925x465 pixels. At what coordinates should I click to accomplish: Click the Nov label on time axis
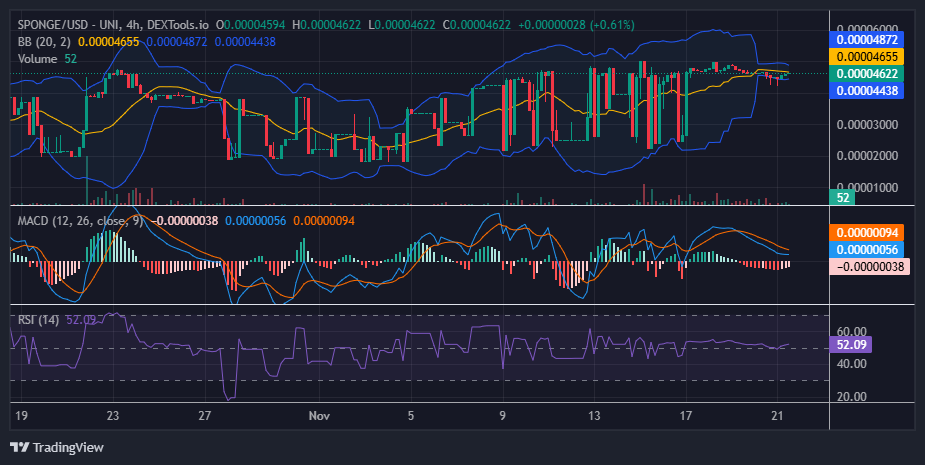319,415
